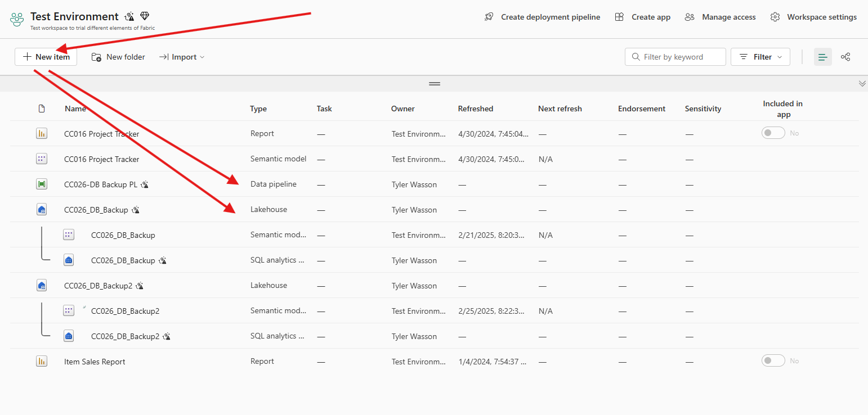
Task: Select the CC016 Project Tracker semantic model icon
Action: (x=42, y=159)
